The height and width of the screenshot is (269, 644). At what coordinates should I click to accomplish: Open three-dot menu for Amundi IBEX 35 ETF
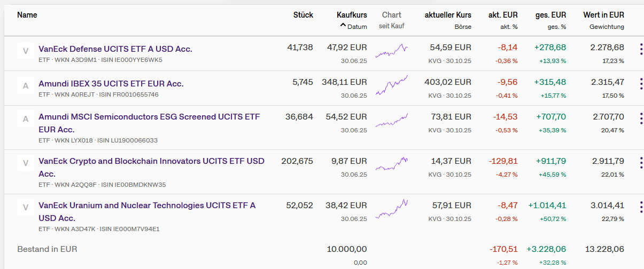point(641,84)
